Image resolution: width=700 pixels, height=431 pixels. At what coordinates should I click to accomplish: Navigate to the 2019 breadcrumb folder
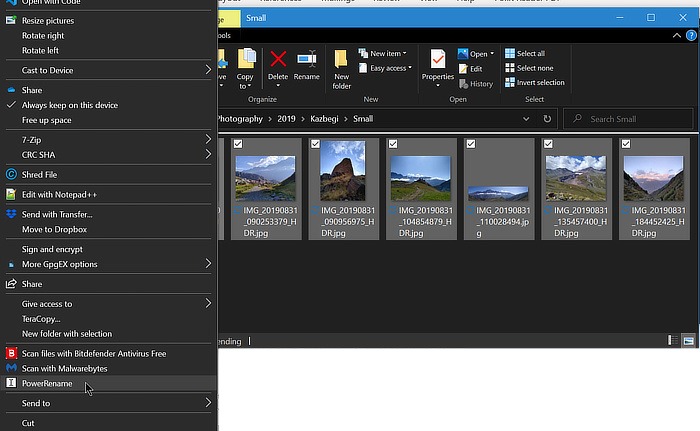[286, 119]
